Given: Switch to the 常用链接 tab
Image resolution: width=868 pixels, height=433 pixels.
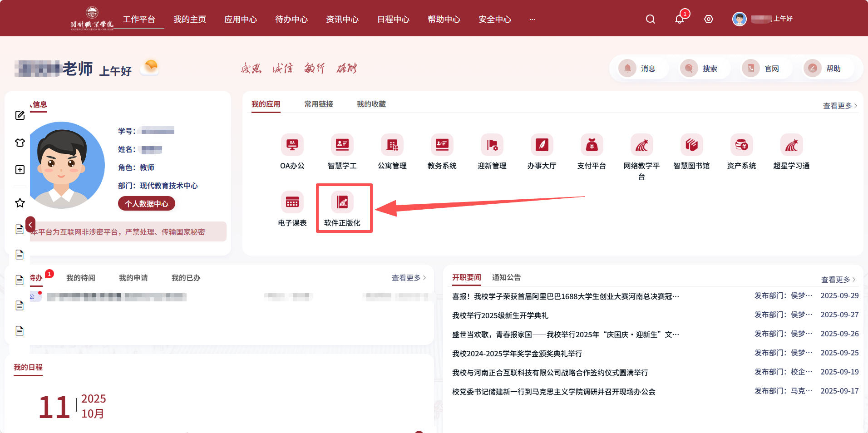Looking at the screenshot, I should click(x=319, y=104).
